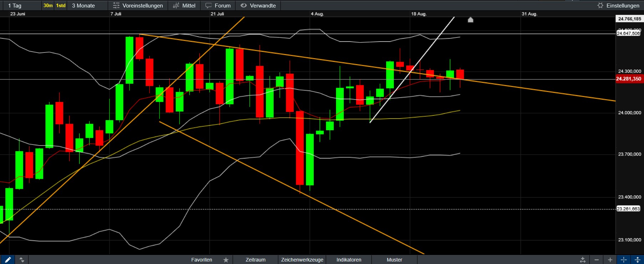
Task: Click the 7 Juli date label
Action: coord(116,14)
